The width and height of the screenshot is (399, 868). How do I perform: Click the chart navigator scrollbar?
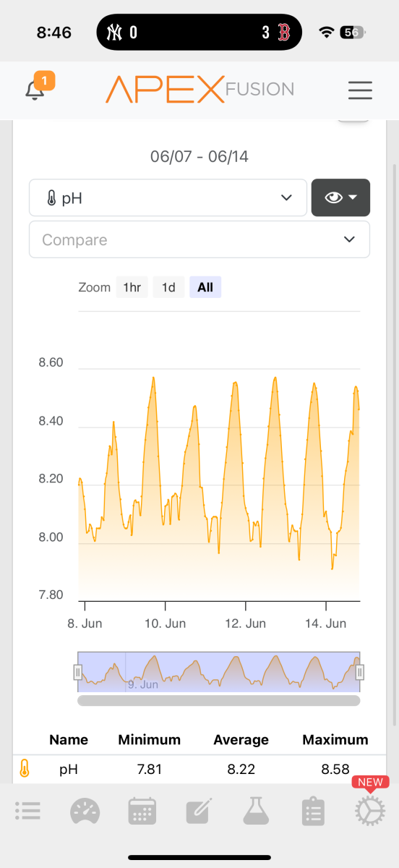point(218,700)
